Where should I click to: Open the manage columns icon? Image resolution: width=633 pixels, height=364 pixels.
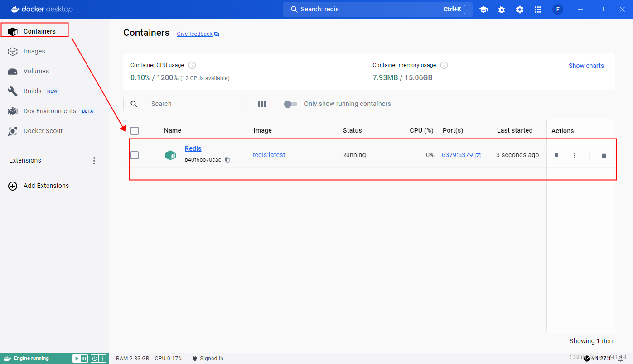(262, 104)
